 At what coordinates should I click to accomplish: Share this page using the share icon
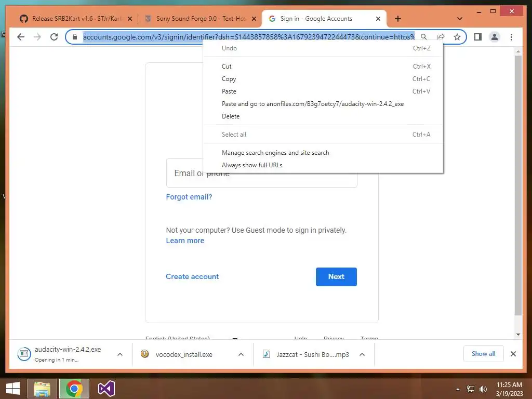441,37
